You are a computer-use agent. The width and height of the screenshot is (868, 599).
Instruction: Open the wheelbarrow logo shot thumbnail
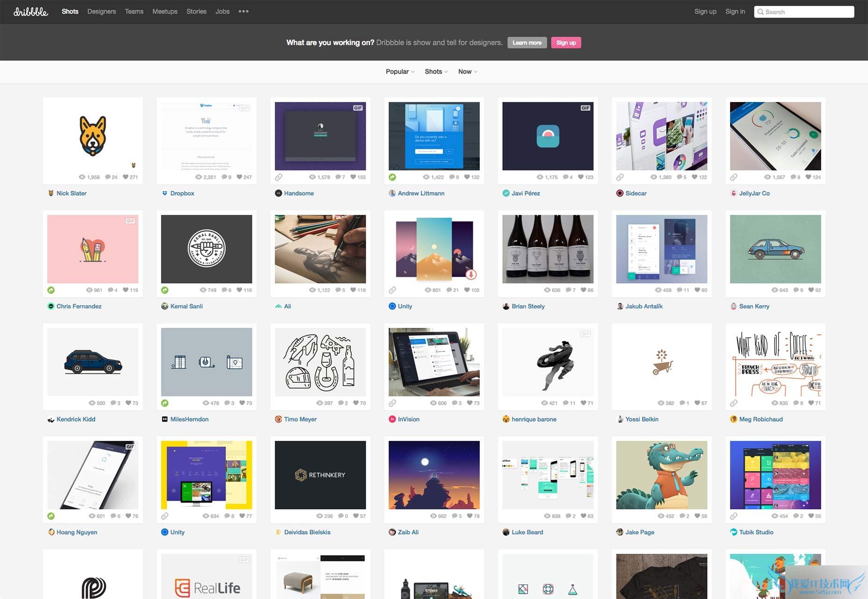coord(662,362)
